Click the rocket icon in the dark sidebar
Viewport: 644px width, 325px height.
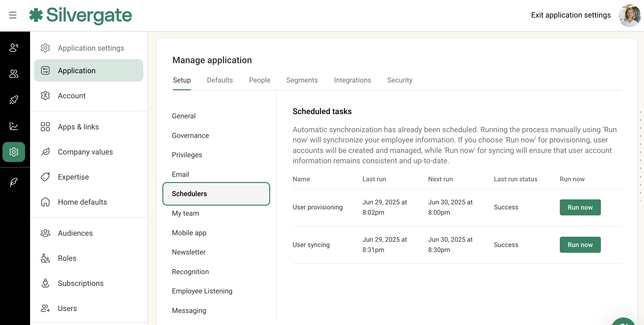pyautogui.click(x=14, y=100)
